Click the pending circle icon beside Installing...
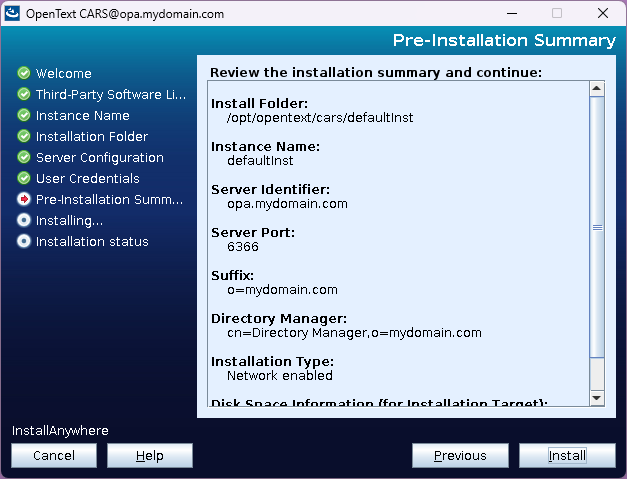627x479 pixels. click(24, 220)
